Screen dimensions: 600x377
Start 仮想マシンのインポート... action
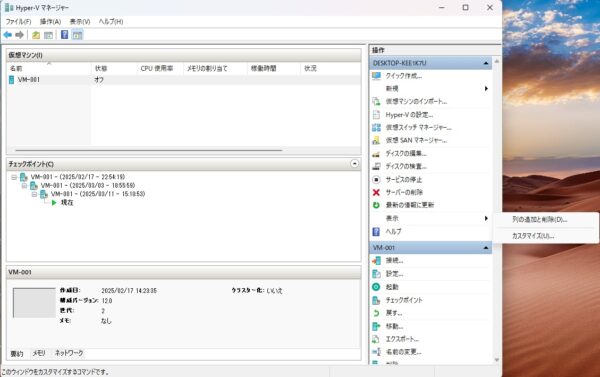(416, 101)
